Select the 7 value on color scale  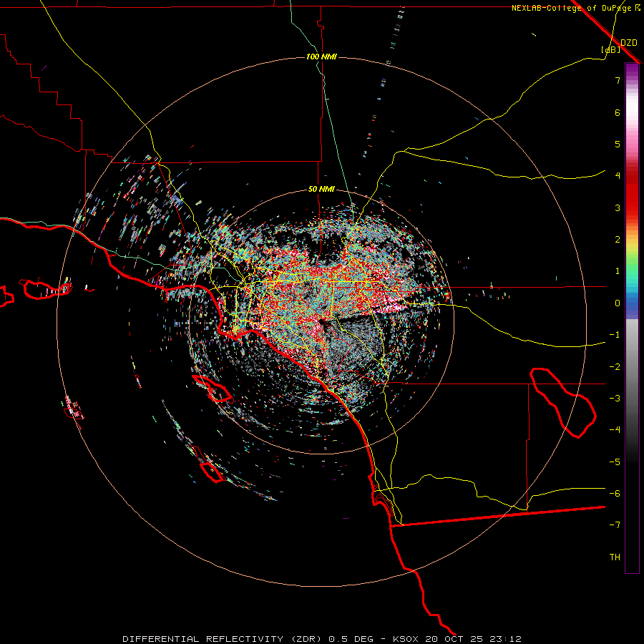tap(618, 80)
